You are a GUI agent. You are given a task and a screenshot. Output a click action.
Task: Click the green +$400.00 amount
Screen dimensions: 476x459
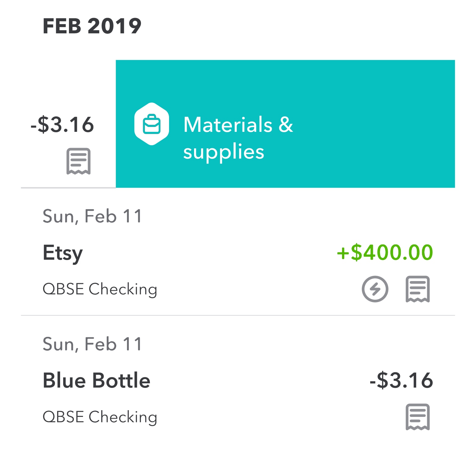(x=384, y=253)
